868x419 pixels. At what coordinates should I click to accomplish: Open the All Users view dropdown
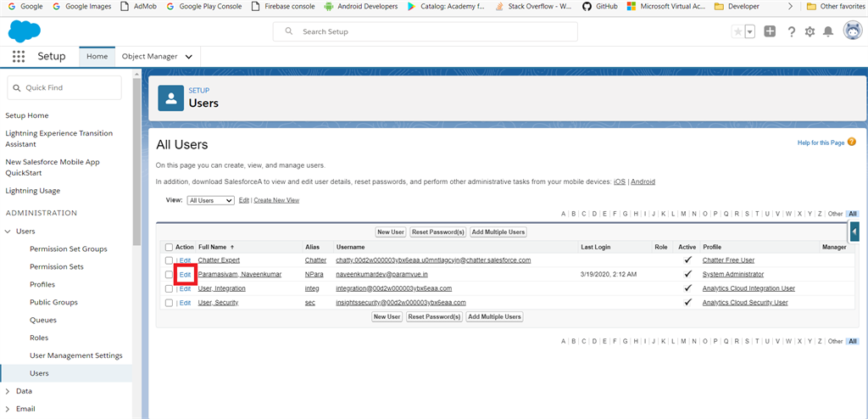pyautogui.click(x=210, y=201)
